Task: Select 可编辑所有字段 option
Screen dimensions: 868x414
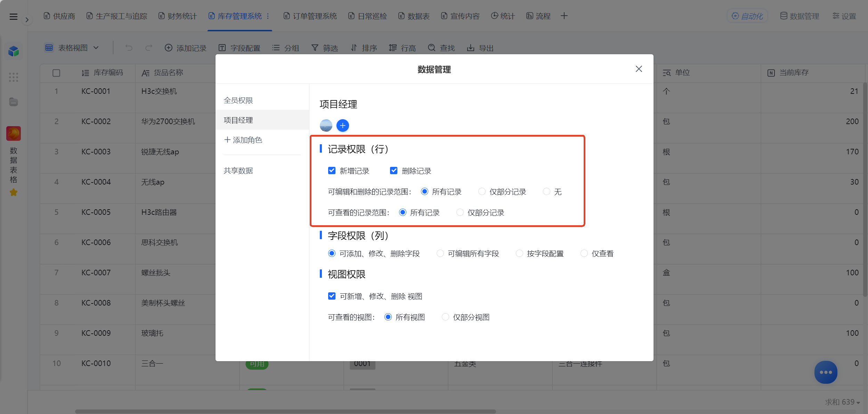Action: tap(440, 253)
